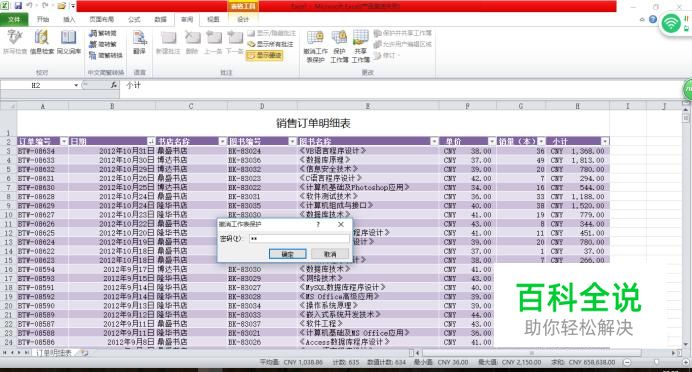Click the Undo arrow in quick access toolbar

30,6
